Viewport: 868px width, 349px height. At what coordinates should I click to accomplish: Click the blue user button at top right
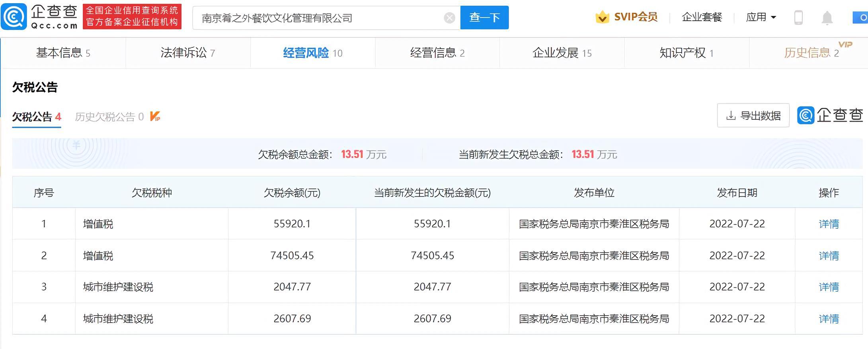coord(860,18)
